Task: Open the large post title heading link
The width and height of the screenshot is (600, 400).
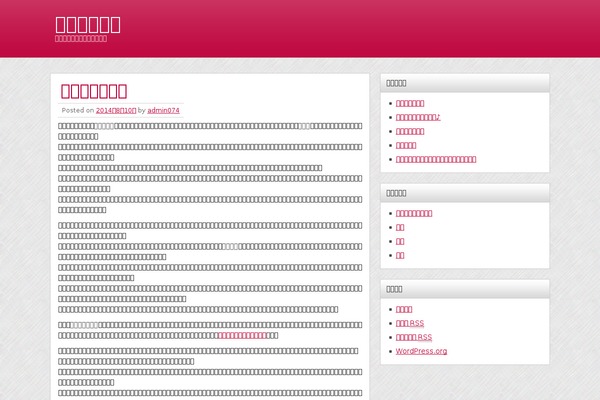Action: (94, 91)
